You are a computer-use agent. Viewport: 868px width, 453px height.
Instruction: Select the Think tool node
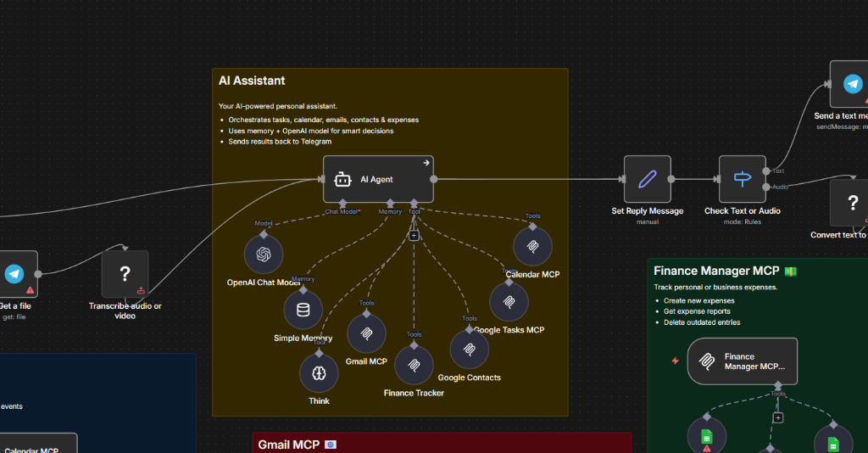319,373
